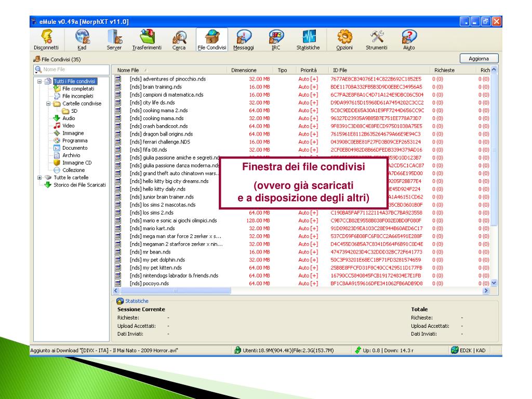
Task: Filter by Immagine CD category
Action: 77,163
